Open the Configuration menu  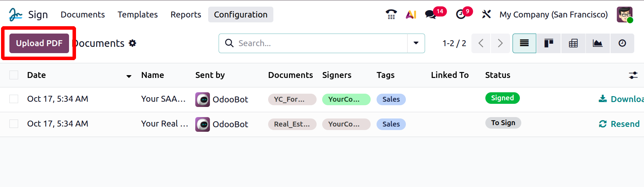pyautogui.click(x=241, y=15)
